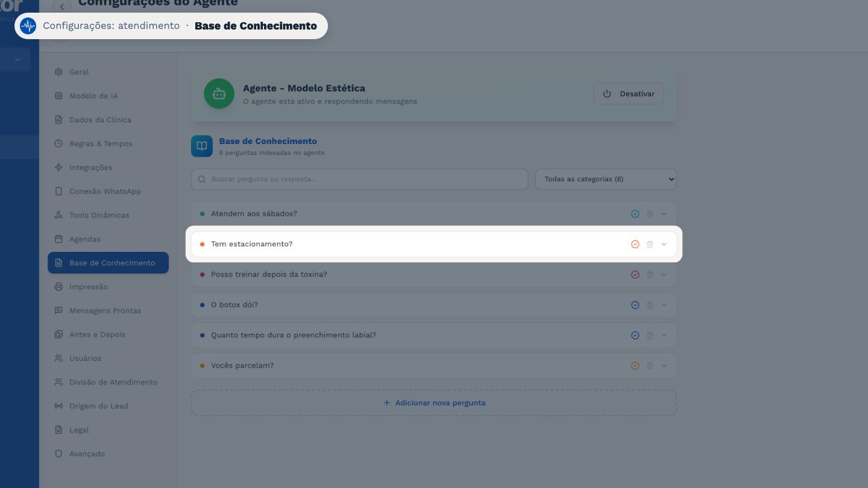Open the Integrações section
This screenshot has height=488, width=868.
coord(108,167)
